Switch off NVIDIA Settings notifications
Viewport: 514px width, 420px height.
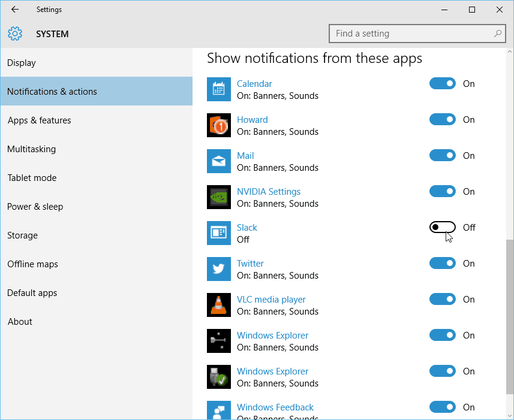(x=443, y=192)
